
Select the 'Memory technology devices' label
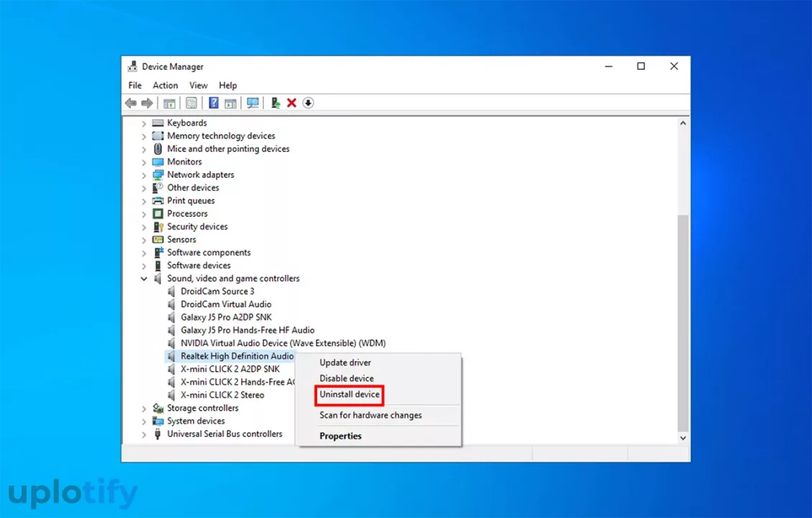(x=221, y=136)
